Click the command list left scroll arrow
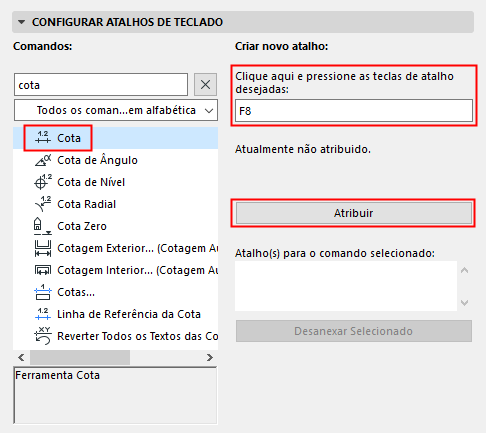 click(x=21, y=358)
